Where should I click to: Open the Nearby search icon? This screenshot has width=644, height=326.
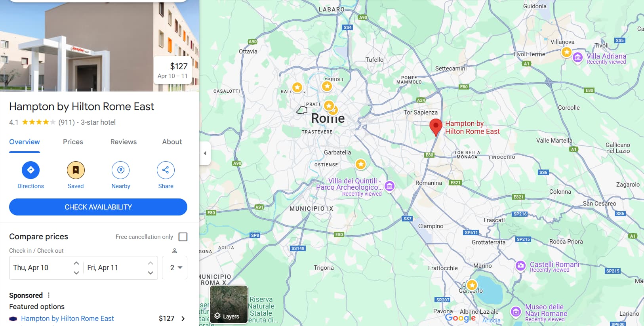(x=121, y=170)
